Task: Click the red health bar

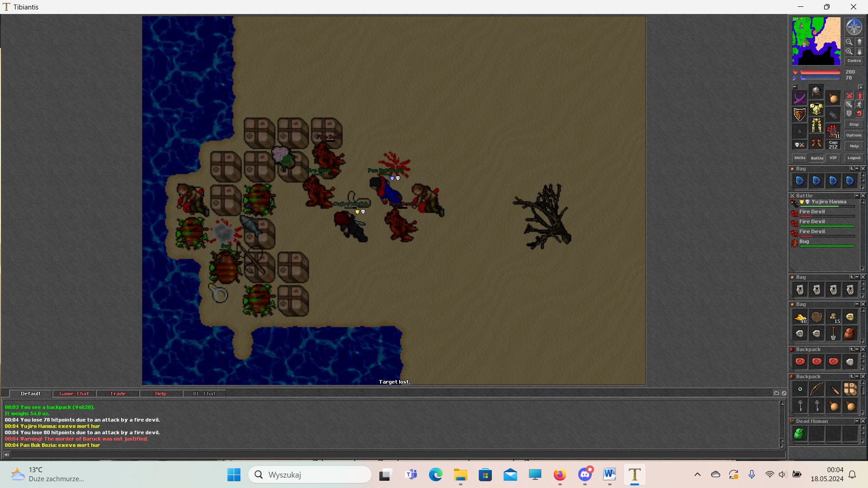Action: pos(820,72)
